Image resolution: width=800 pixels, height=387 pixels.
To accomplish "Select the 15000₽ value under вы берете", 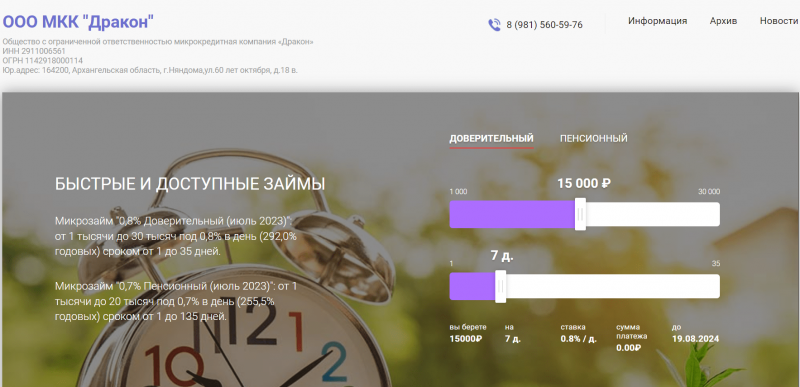I will click(x=465, y=339).
